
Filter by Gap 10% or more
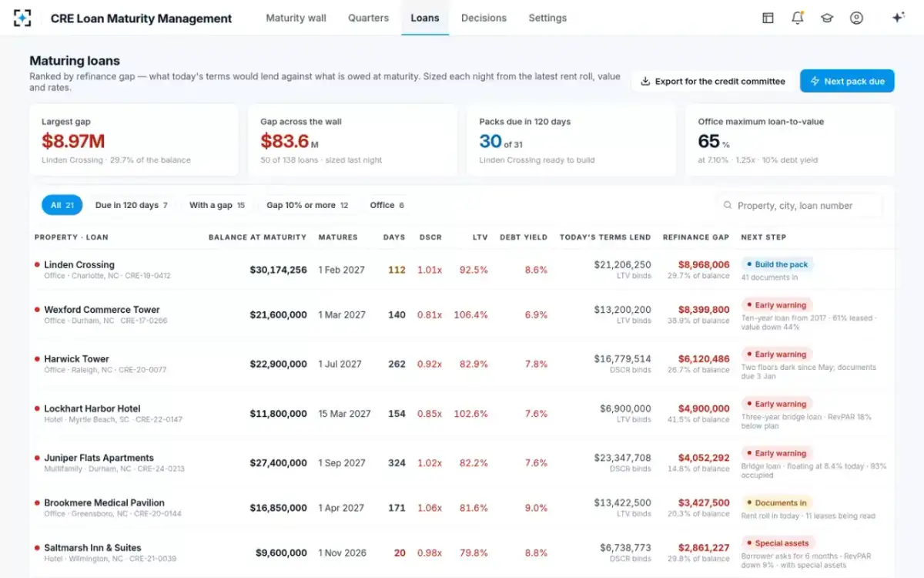point(307,205)
